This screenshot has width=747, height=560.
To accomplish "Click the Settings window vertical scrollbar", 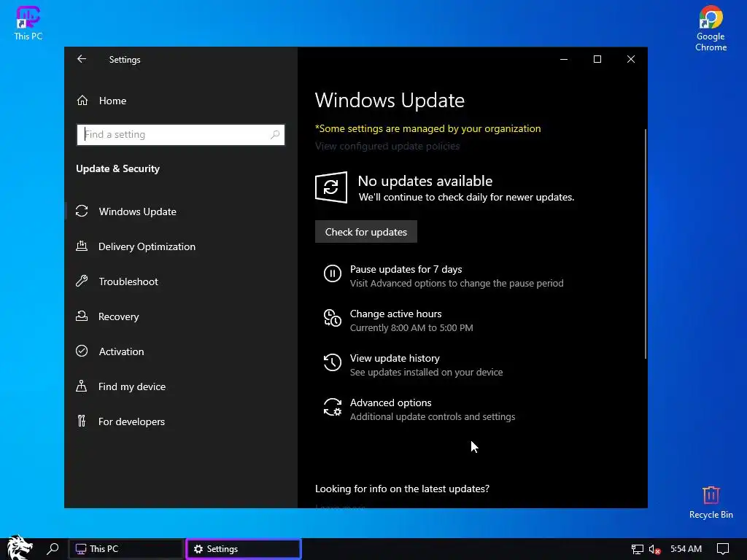I will [646, 243].
